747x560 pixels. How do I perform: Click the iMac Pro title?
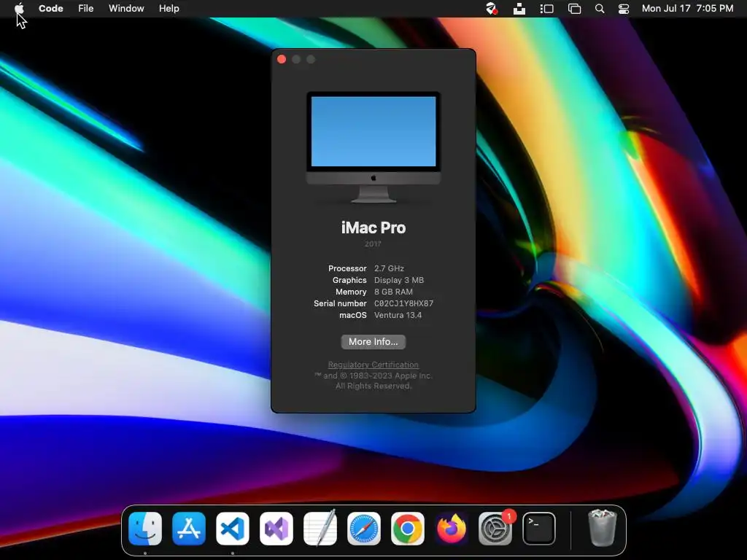[x=373, y=227]
